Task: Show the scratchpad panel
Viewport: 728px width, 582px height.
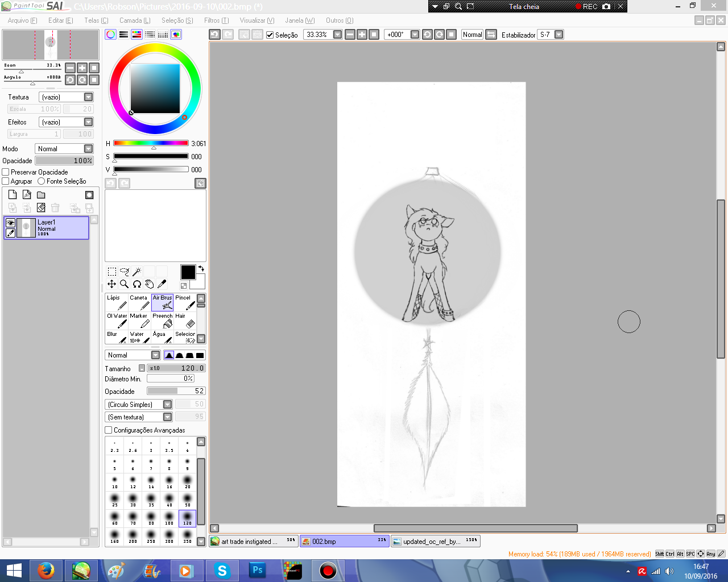Action: pyautogui.click(x=176, y=34)
